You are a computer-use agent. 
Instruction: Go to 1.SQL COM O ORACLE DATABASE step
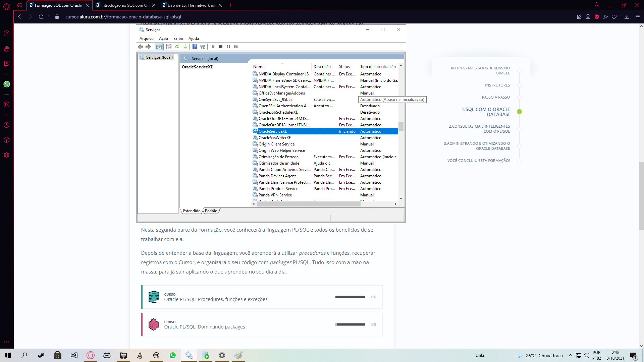[x=486, y=112]
